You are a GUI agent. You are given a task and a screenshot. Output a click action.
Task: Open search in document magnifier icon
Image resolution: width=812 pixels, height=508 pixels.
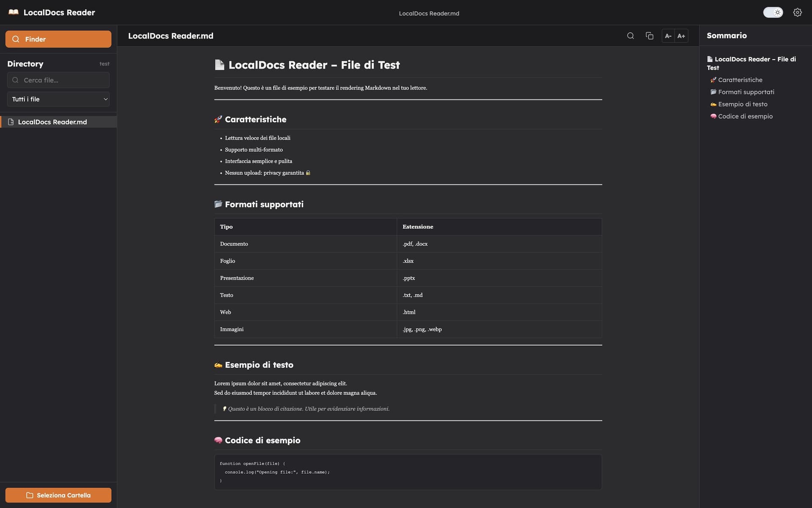pos(630,36)
